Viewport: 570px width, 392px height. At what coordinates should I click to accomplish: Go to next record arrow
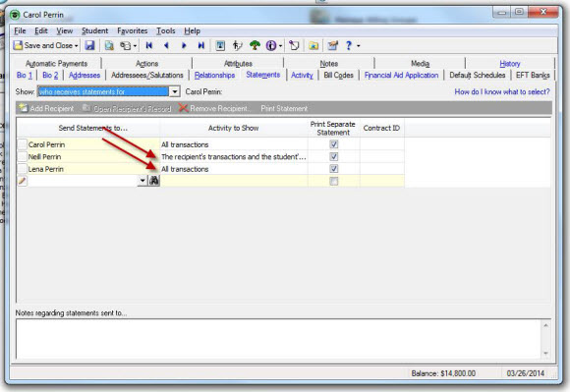point(184,45)
